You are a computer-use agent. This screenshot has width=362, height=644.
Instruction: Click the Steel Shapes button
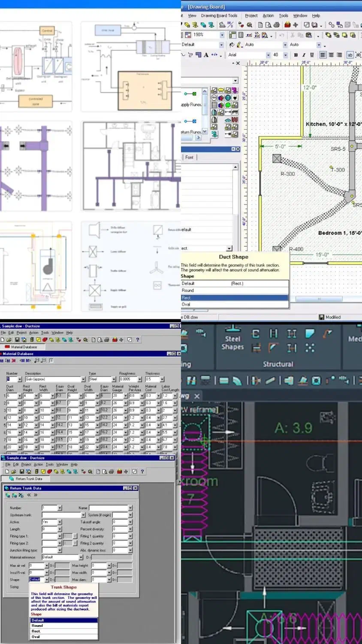point(232,338)
